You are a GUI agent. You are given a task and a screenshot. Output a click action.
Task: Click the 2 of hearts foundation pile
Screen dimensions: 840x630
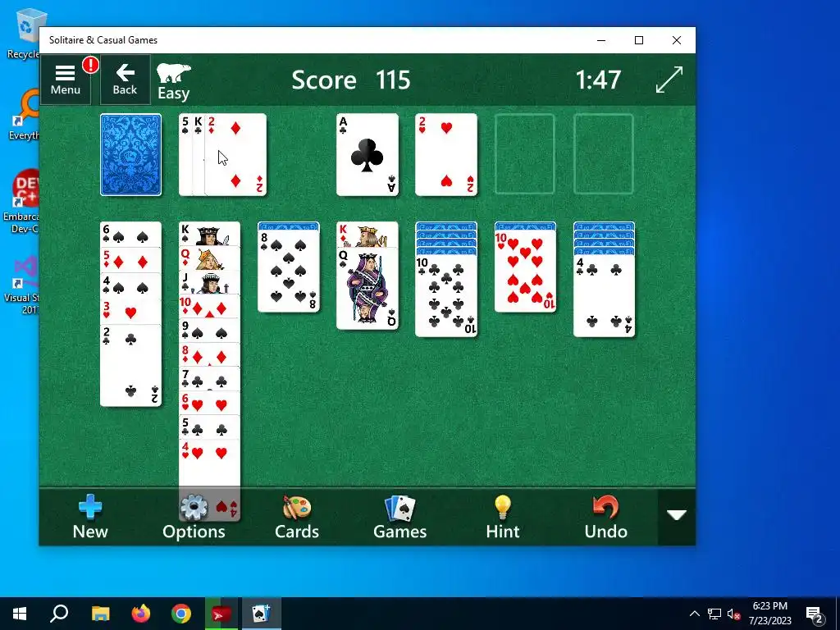click(x=446, y=155)
